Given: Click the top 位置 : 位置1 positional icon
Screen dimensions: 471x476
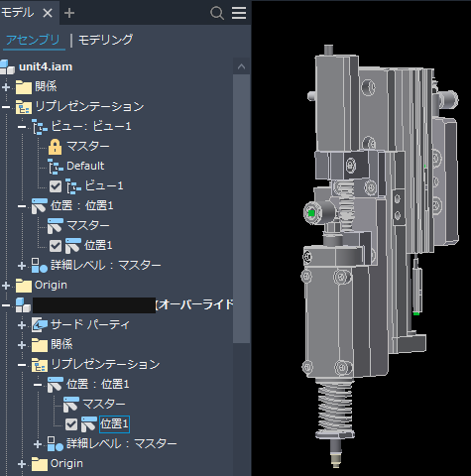Looking at the screenshot, I should pyautogui.click(x=40, y=206).
